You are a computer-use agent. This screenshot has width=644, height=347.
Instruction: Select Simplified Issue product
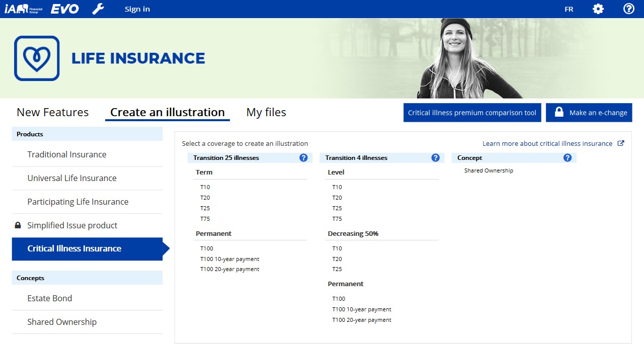tap(72, 225)
